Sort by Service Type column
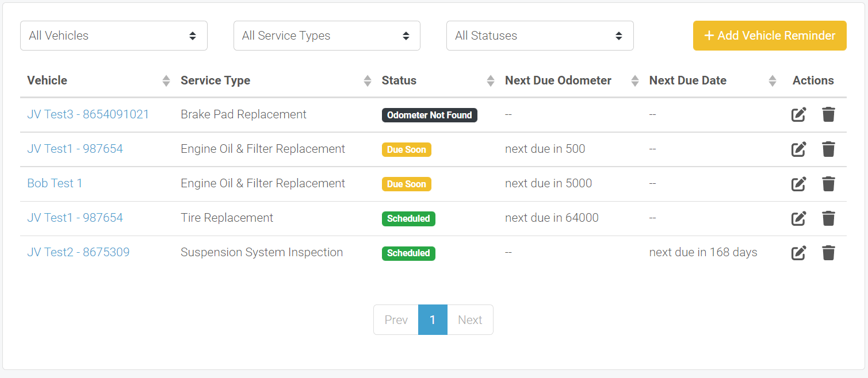The width and height of the screenshot is (868, 378). [367, 81]
